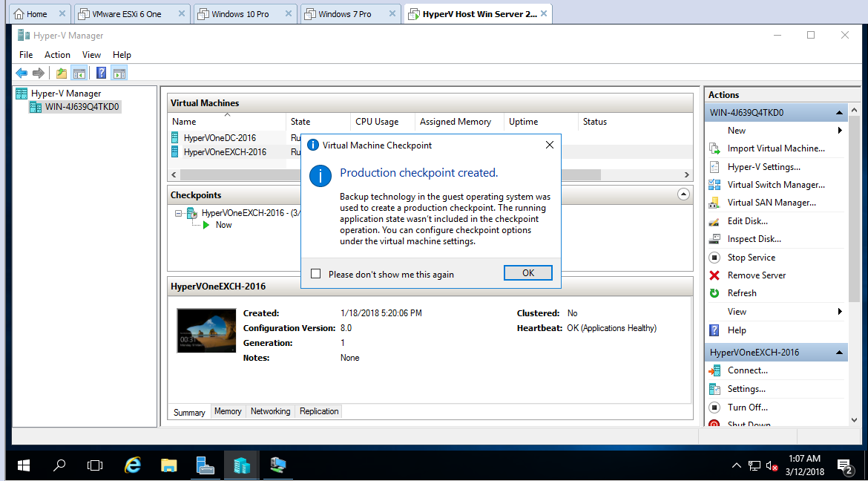The height and width of the screenshot is (481, 868).
Task: Click Stop Service action
Action: pos(752,257)
